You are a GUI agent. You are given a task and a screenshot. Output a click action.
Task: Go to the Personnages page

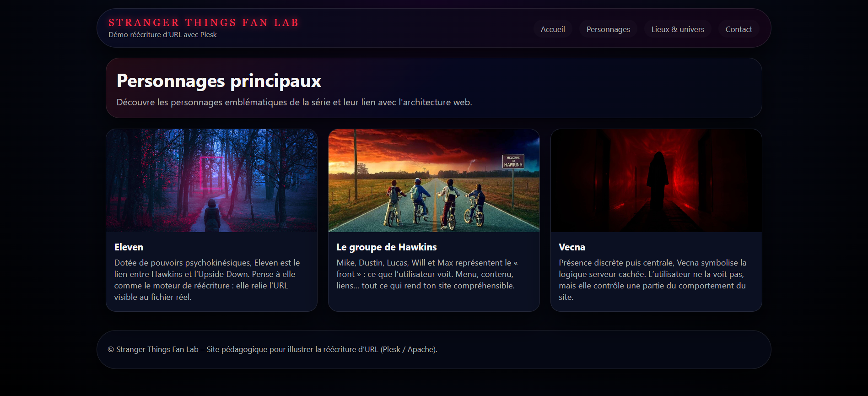608,29
